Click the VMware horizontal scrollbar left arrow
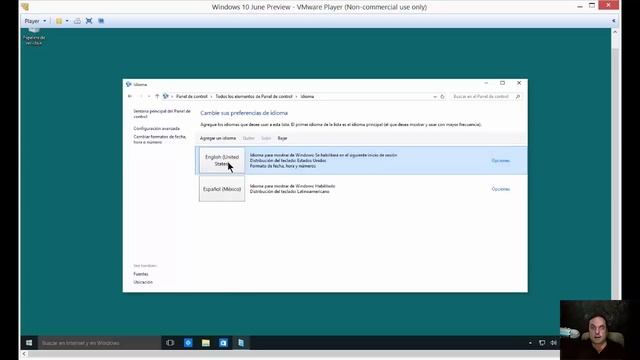Viewport: 640px width, 360px height. click(24, 354)
